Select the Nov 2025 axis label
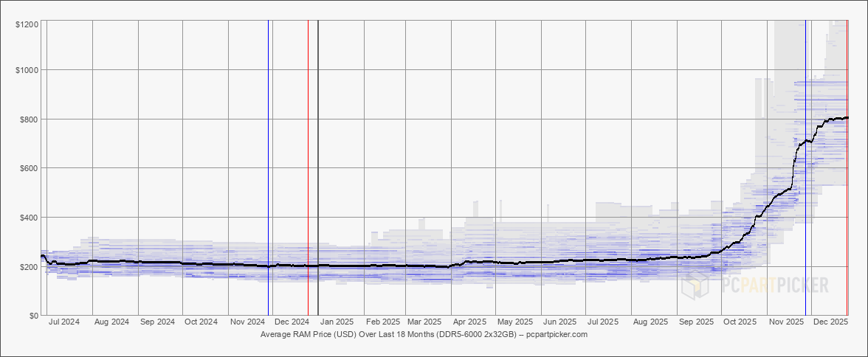This screenshot has width=868, height=357. point(787,322)
